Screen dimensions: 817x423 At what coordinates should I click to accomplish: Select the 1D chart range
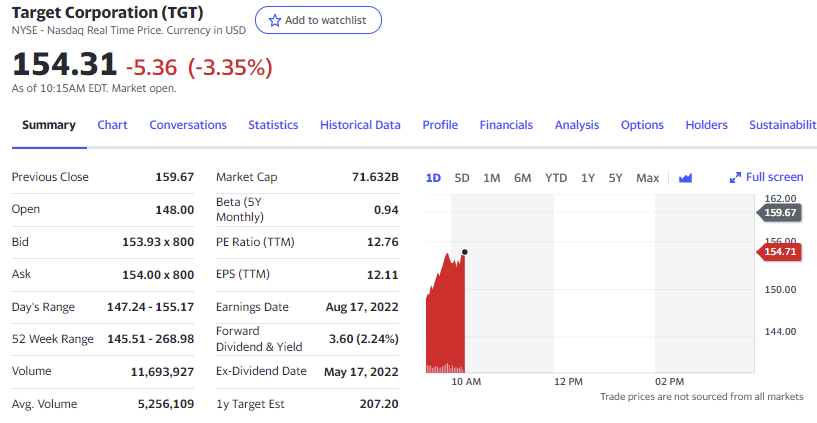(433, 178)
